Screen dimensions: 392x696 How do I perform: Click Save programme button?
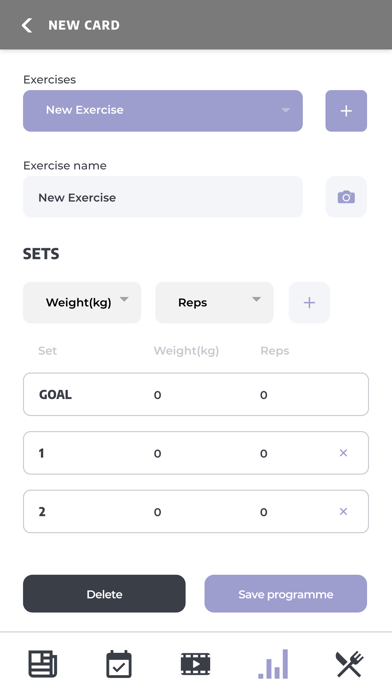coord(286,594)
